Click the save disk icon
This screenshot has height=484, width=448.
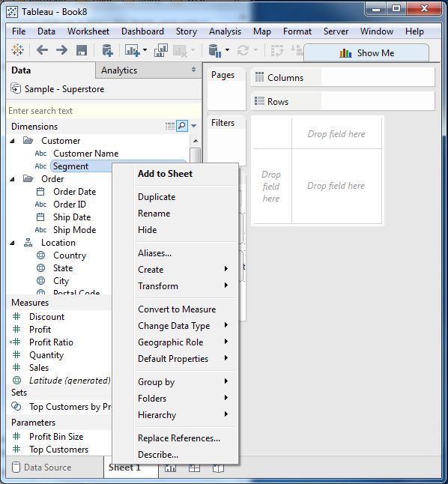(82, 50)
